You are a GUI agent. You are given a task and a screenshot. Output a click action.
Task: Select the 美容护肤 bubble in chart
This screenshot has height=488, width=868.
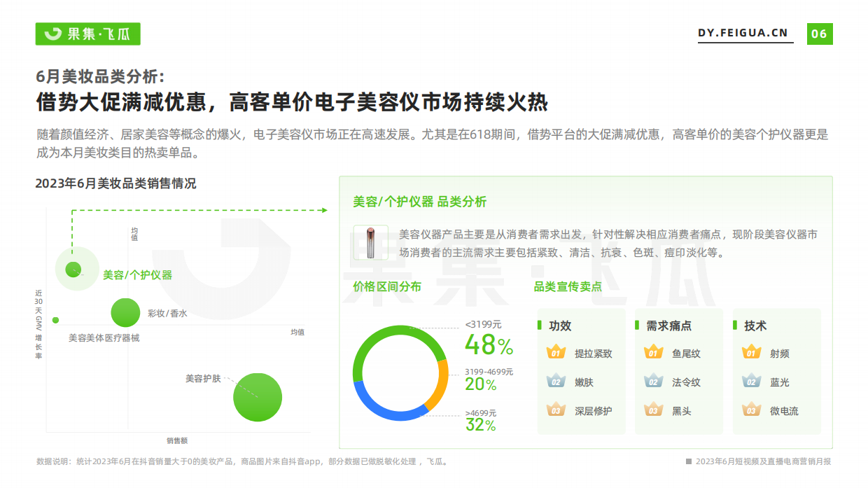click(x=258, y=397)
